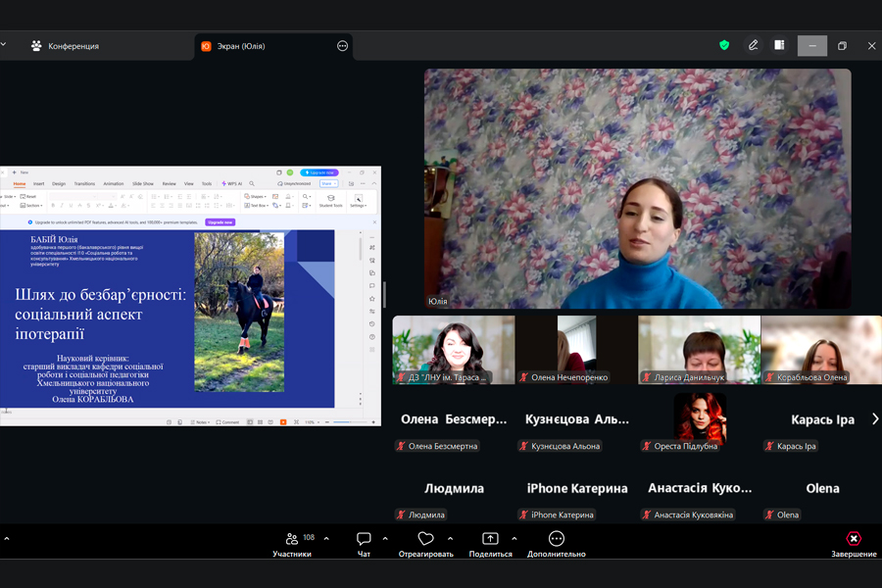The height and width of the screenshot is (588, 882).
Task: Expand the caret next to Чат
Action: [x=385, y=538]
